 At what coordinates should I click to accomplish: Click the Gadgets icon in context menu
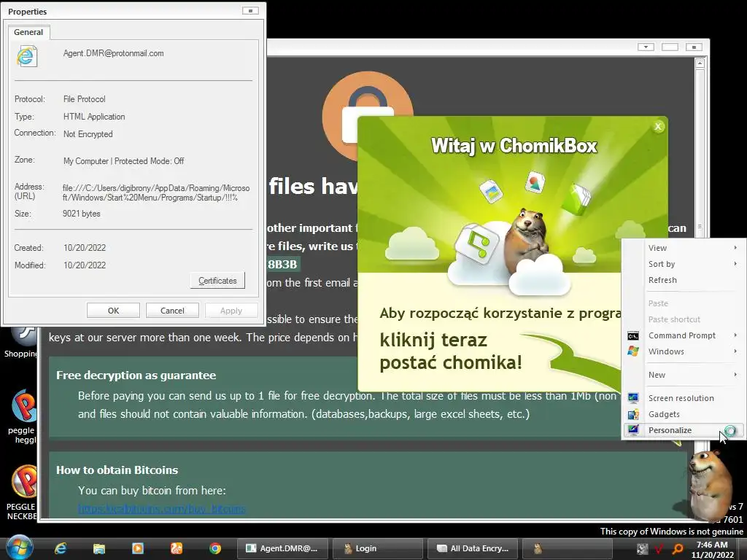tap(633, 414)
